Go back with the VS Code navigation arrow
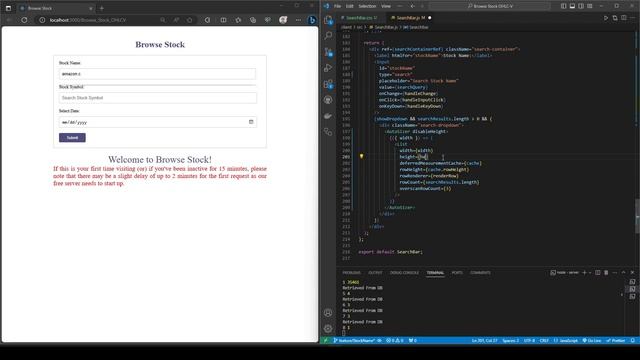Viewport: 640px width, 360px height. point(413,6)
